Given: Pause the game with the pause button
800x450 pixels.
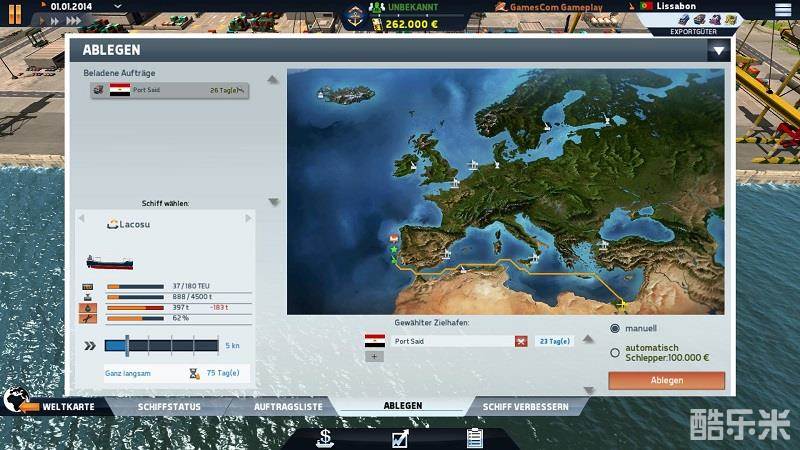Looking at the screenshot, I should coord(15,12).
